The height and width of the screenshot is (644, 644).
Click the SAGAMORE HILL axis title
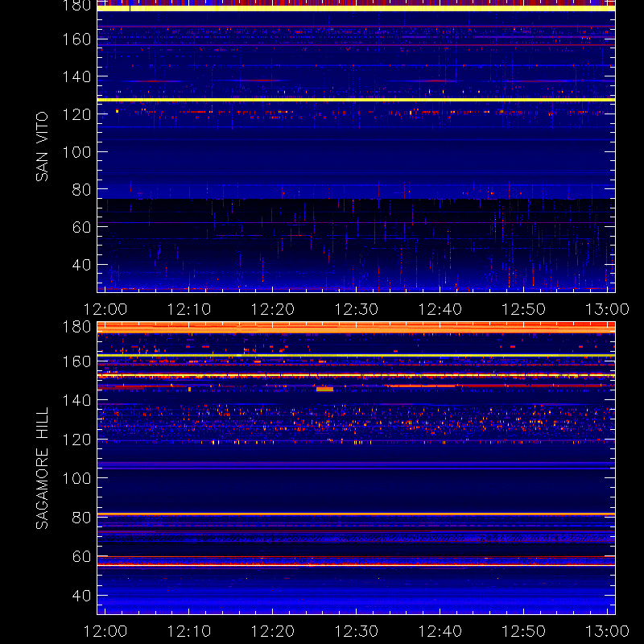coord(42,468)
